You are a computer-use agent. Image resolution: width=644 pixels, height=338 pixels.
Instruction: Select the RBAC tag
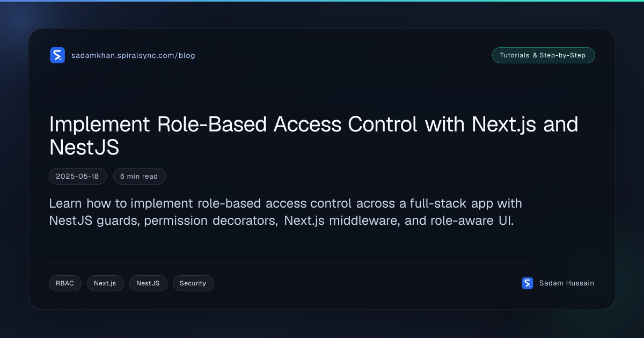click(65, 283)
